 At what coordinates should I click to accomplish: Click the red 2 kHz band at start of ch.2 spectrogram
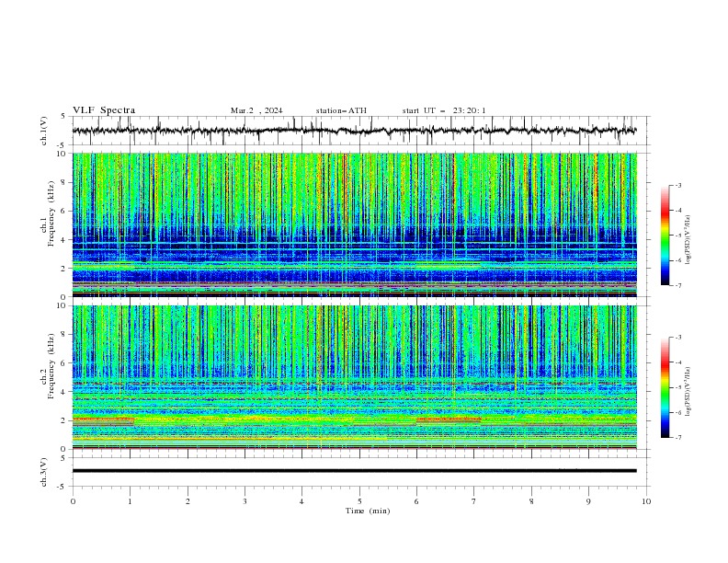tap(104, 419)
